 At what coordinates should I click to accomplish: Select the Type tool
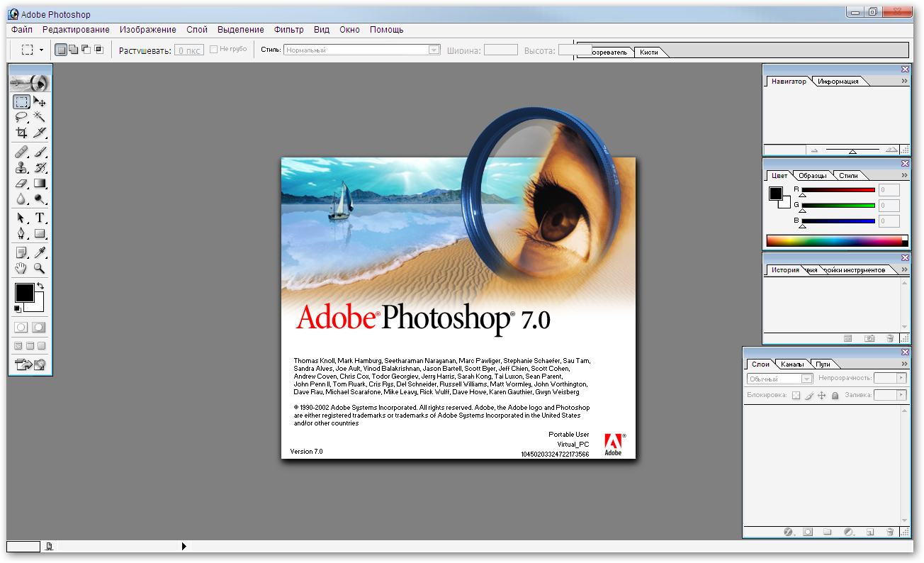pos(40,218)
